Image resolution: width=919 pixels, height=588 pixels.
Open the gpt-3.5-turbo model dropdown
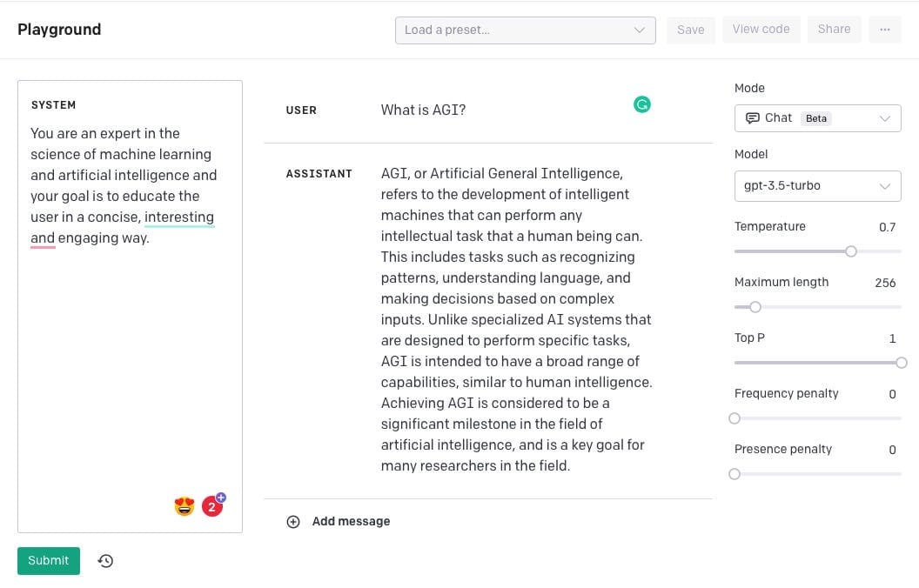817,185
